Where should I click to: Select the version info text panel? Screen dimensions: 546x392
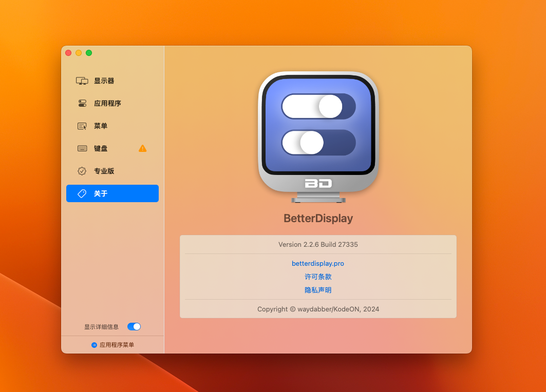(x=318, y=245)
